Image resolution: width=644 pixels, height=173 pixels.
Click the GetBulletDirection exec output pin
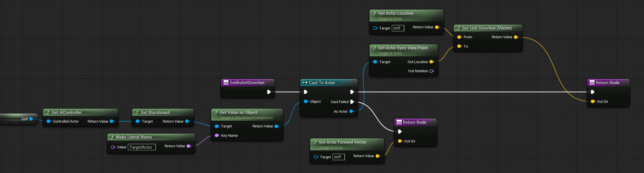coord(269,92)
